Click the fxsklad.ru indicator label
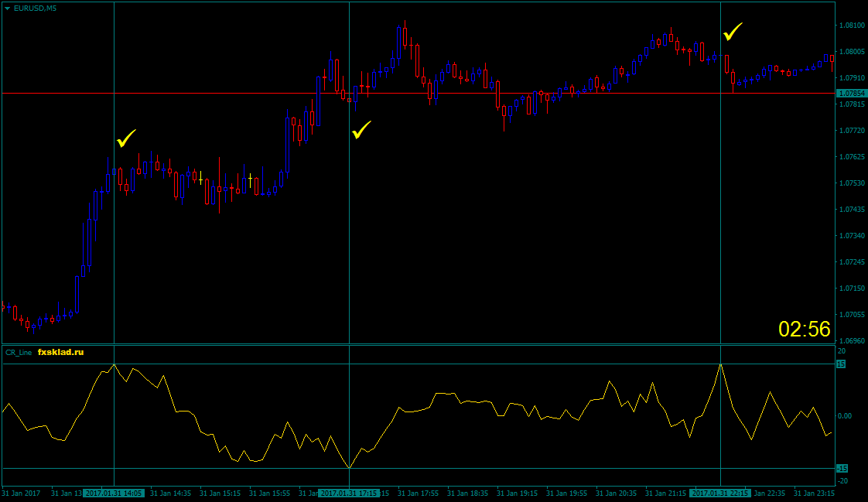 (61, 352)
